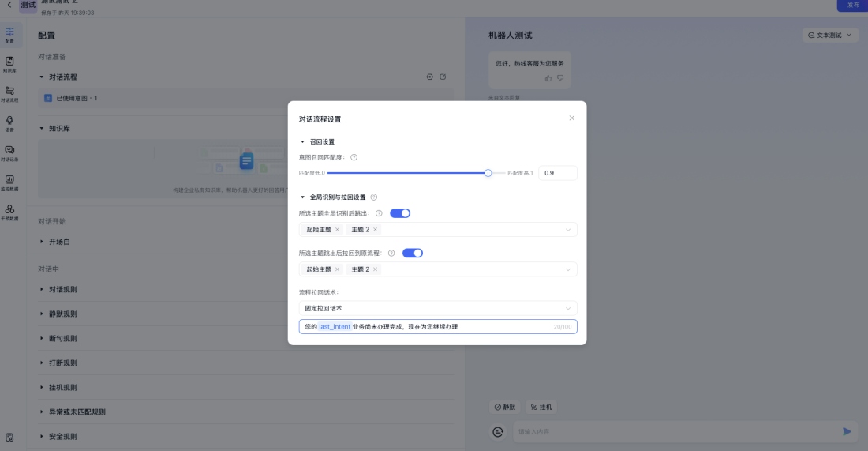Toggle 所选主题全局识别后跳出 switch
This screenshot has height=451, width=868.
(x=400, y=213)
